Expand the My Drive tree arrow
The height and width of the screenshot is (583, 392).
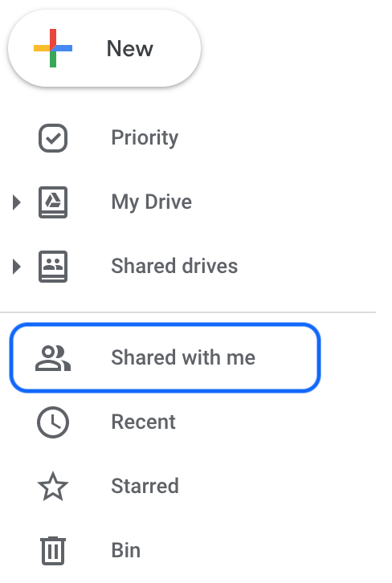16,202
